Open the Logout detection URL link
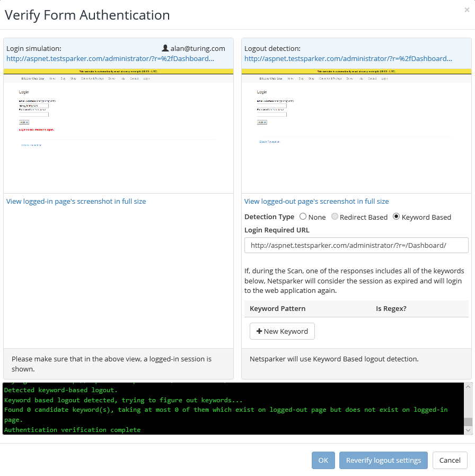The width and height of the screenshot is (475, 476). tap(348, 58)
